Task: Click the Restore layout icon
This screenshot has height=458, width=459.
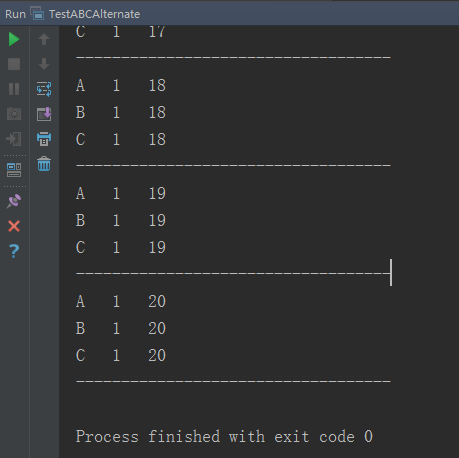Action: click(14, 170)
